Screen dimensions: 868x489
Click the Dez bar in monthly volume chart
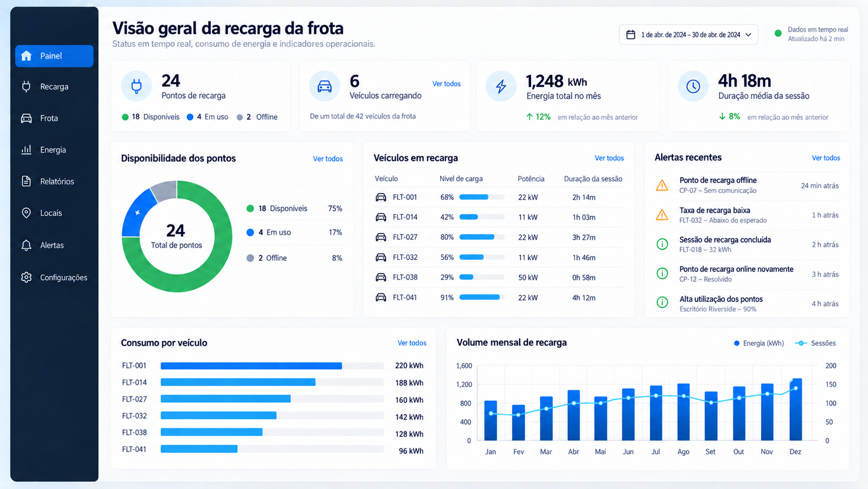click(x=796, y=409)
